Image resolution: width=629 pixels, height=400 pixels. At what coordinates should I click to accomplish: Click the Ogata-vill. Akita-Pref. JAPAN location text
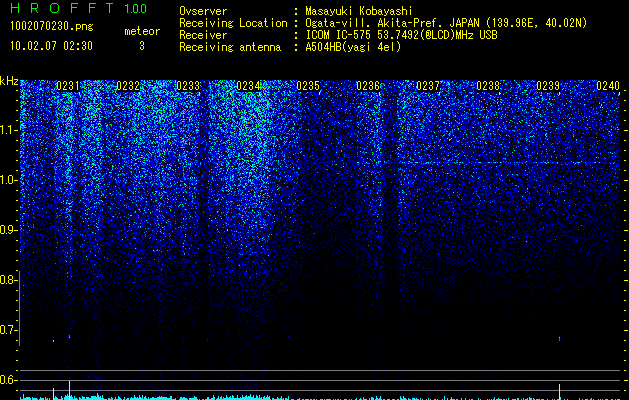(x=446, y=23)
